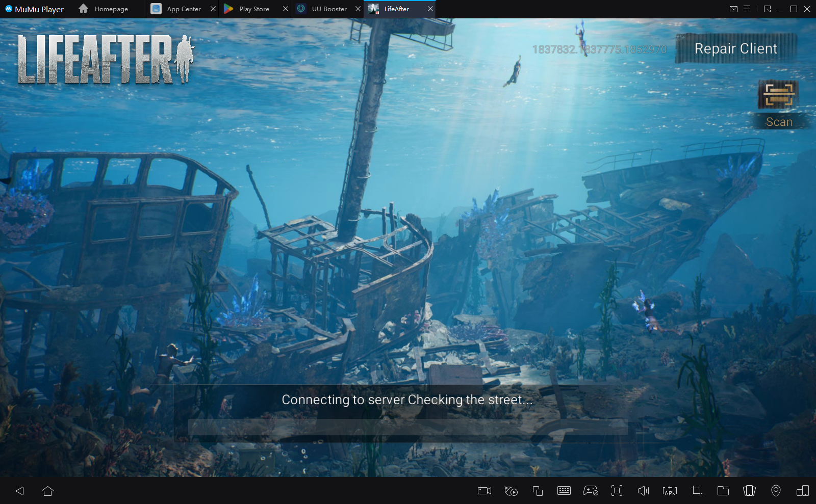Rotate the screen with the phone-rotate icon
The width and height of the screenshot is (816, 504).
(x=749, y=491)
